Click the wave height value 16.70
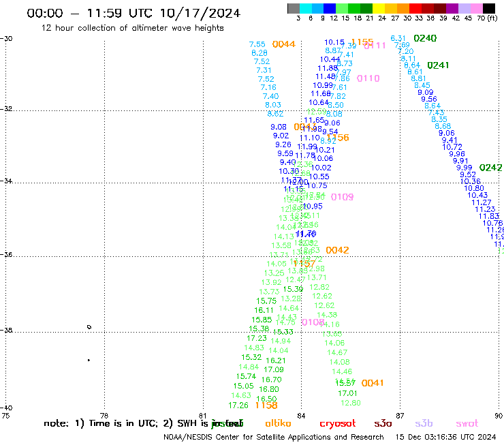The width and height of the screenshot is (504, 443). tap(272, 380)
